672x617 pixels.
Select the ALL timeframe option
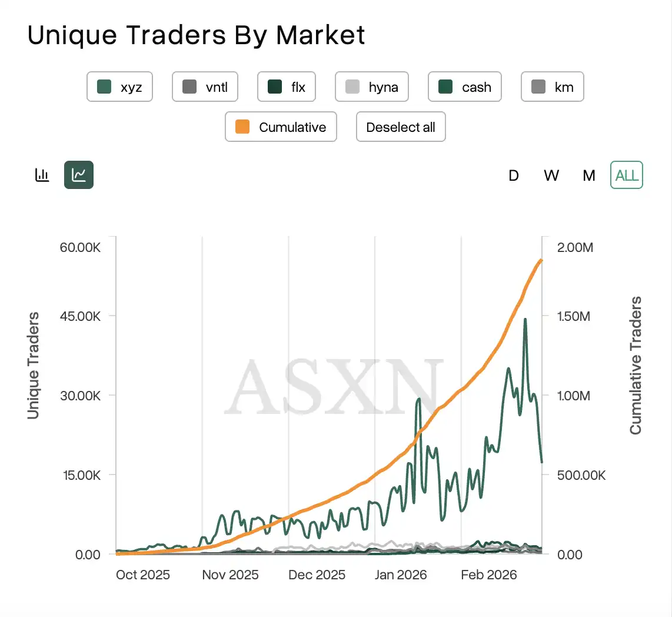point(627,175)
